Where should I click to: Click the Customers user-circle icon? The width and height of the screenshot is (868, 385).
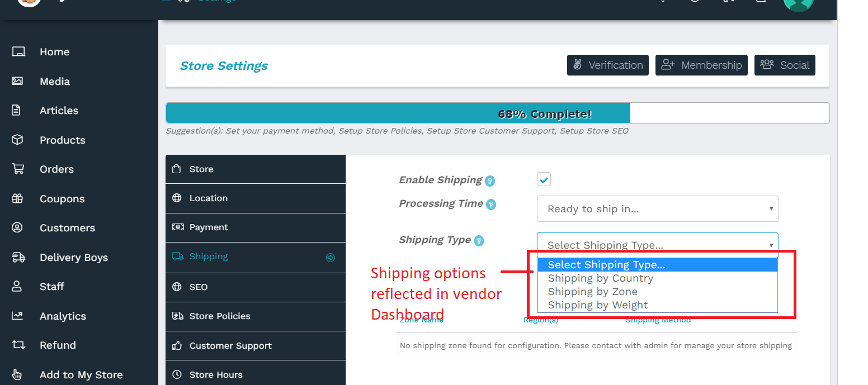pos(17,227)
